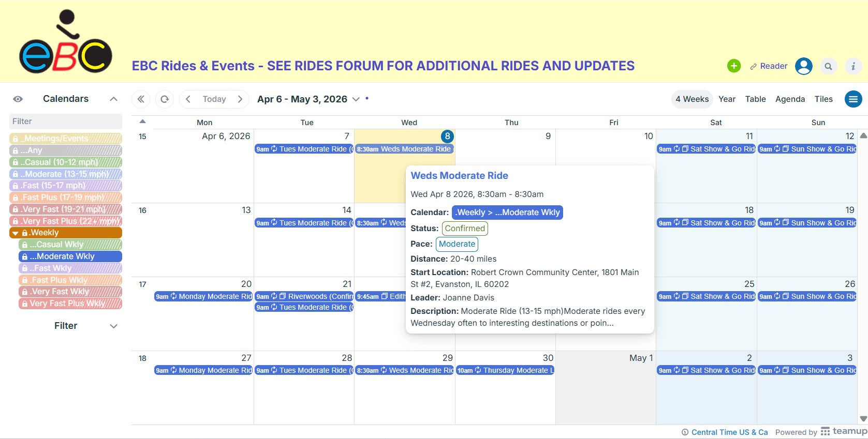Click the green add event plus icon
The width and height of the screenshot is (868, 439).
click(x=733, y=66)
